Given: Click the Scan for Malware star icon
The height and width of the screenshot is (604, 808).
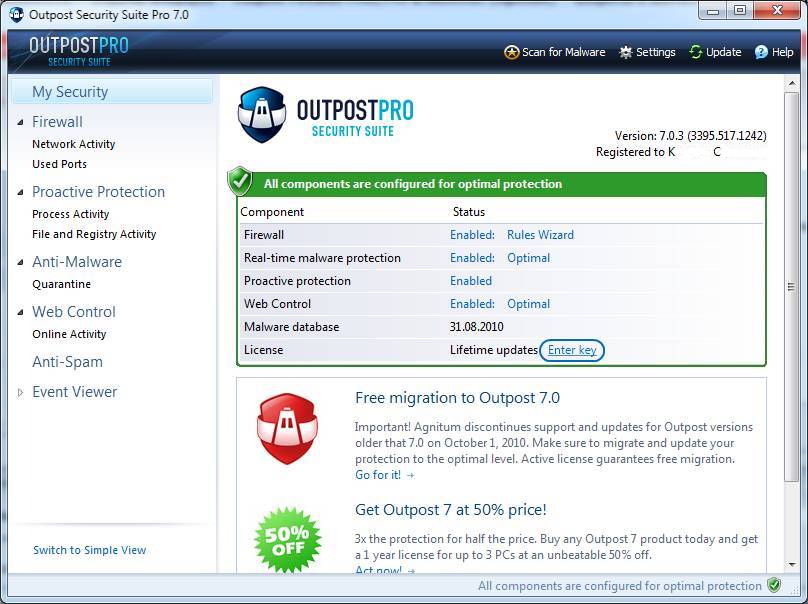Looking at the screenshot, I should (511, 52).
